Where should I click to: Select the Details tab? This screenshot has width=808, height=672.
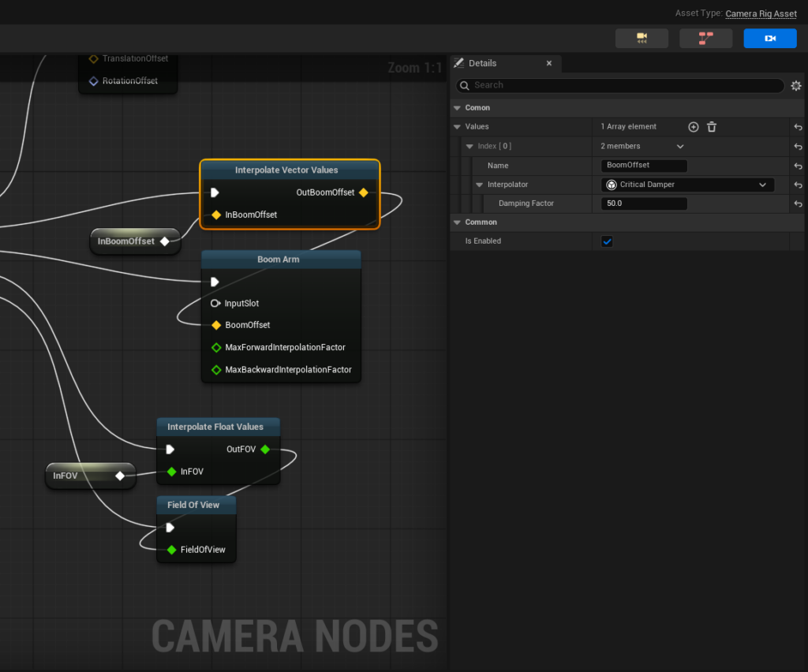point(482,63)
